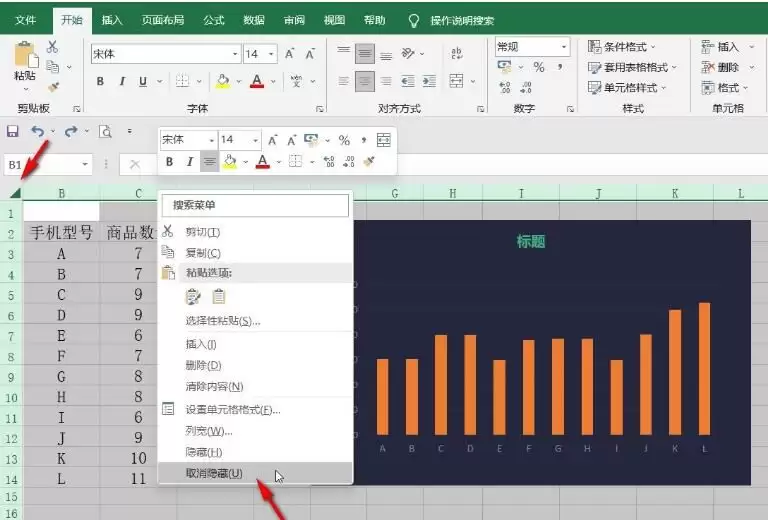
Task: Click the red font color button in ribbon
Action: (x=257, y=81)
